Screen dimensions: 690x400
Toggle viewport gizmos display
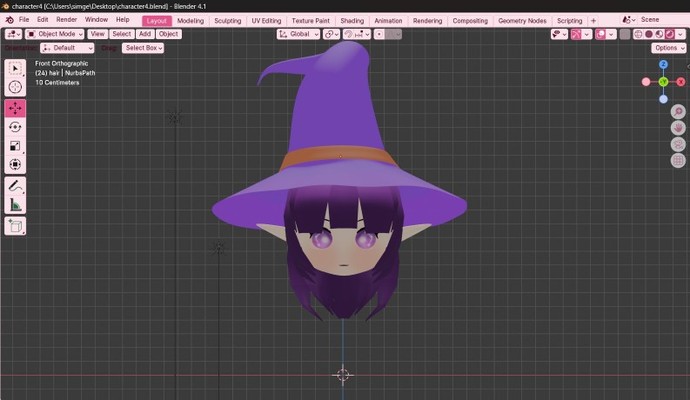pos(576,34)
